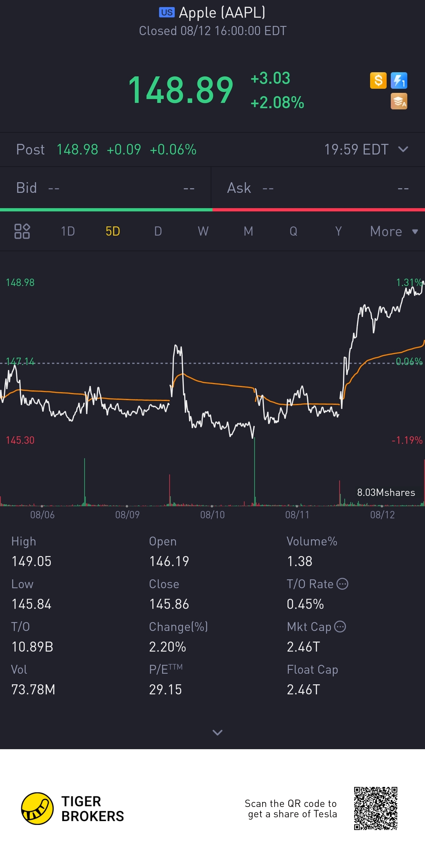Tap the 08/10 date marker on chart
Viewport: 425px width, 868px height.
pyautogui.click(x=212, y=514)
